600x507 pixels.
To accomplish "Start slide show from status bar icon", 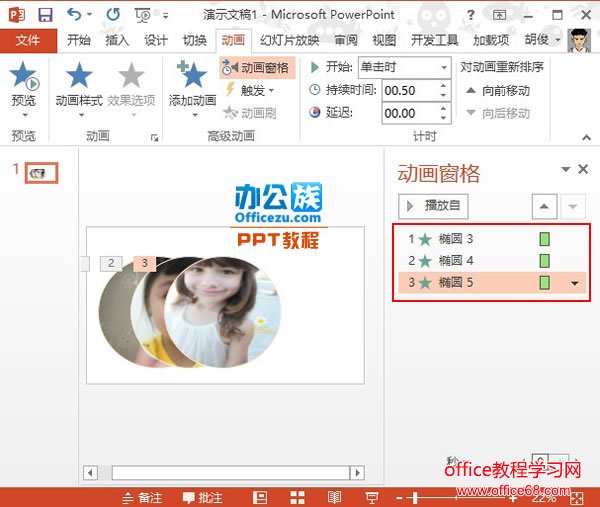I will (x=372, y=498).
